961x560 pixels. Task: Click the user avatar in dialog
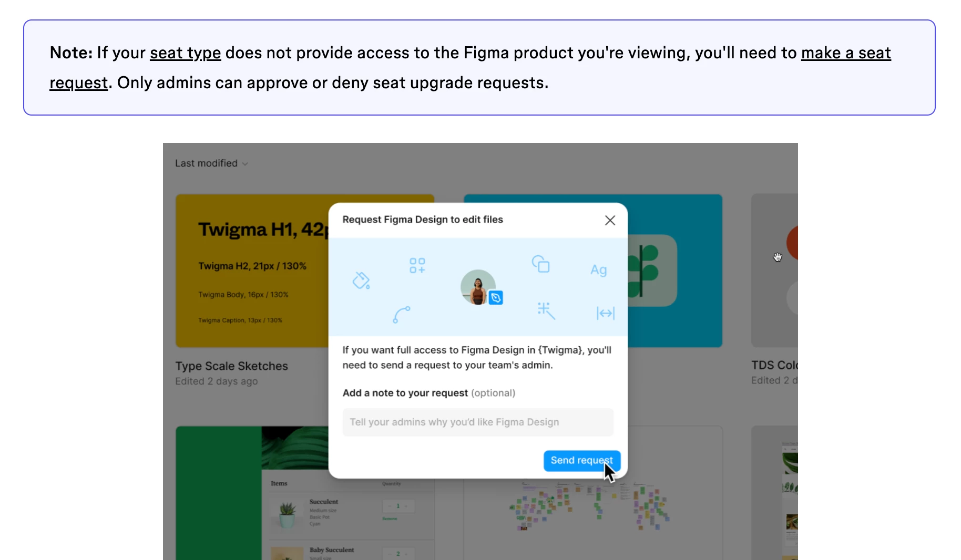tap(477, 287)
